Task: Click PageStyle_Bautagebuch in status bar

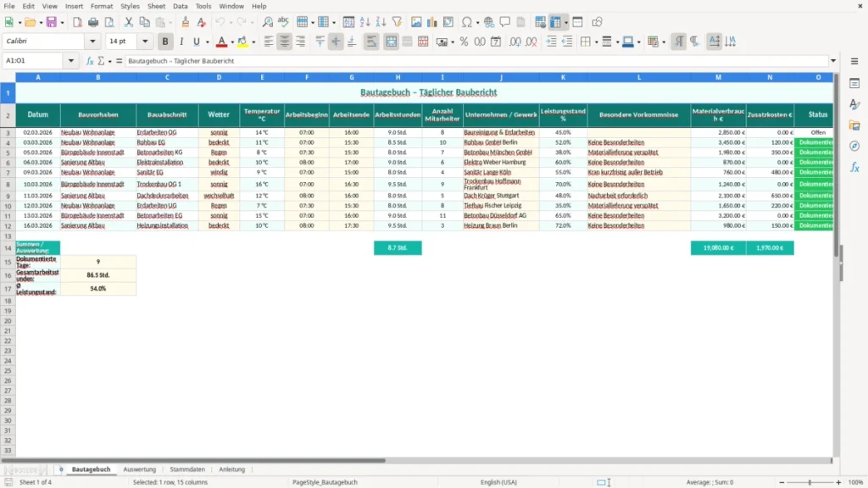Action: 325,482
